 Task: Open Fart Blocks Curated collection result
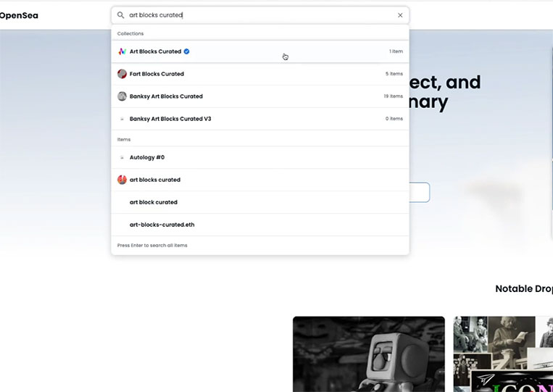tap(260, 74)
